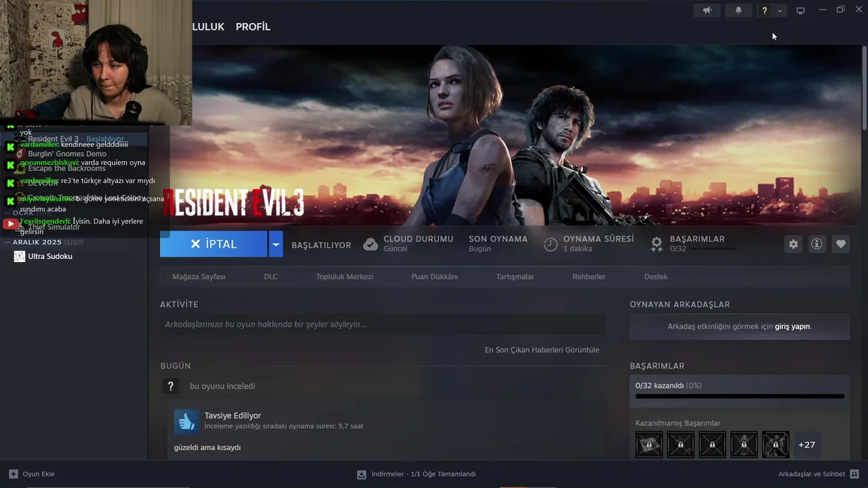This screenshot has height=488, width=868.
Task: Focus the activity comment field
Action: coord(382,325)
